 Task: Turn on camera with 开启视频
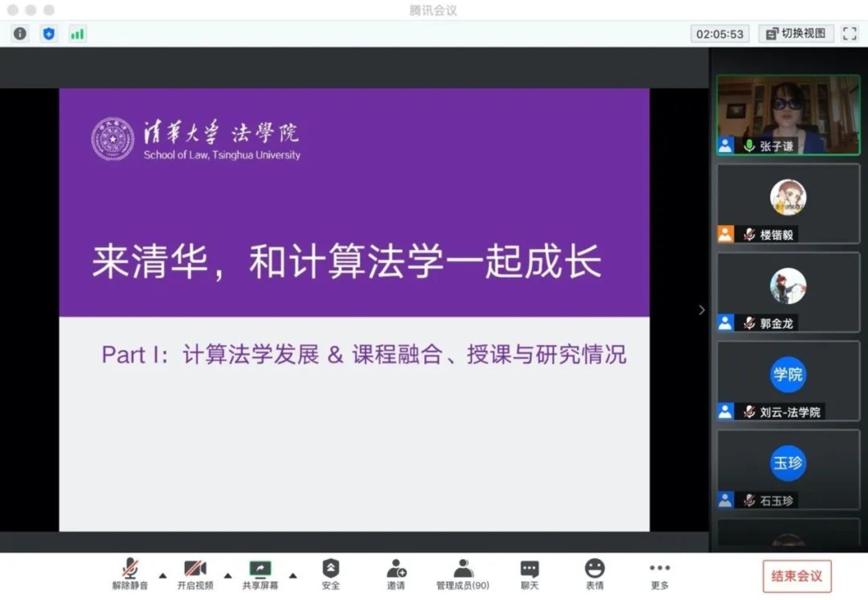tap(195, 574)
